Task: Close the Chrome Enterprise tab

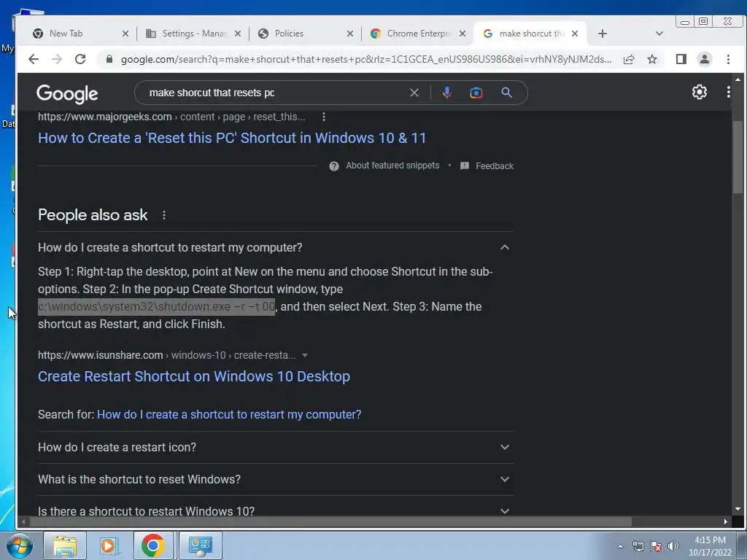Action: point(462,34)
